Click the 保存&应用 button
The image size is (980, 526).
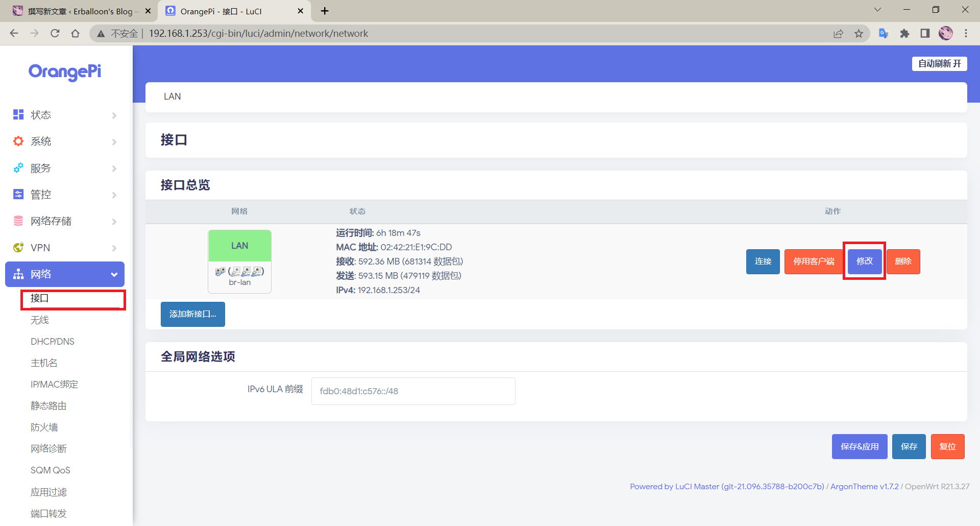coord(859,446)
